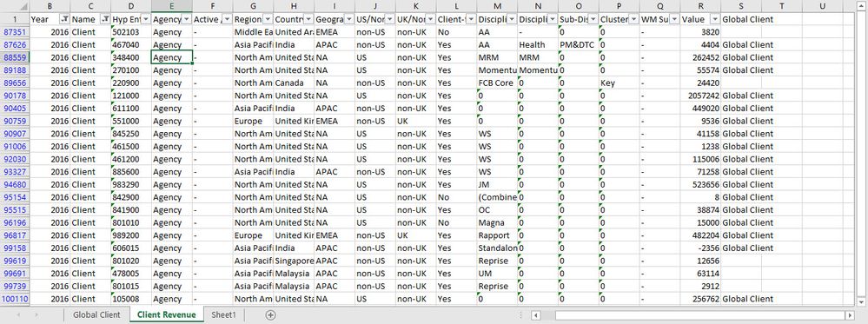Select column U header

822,6
